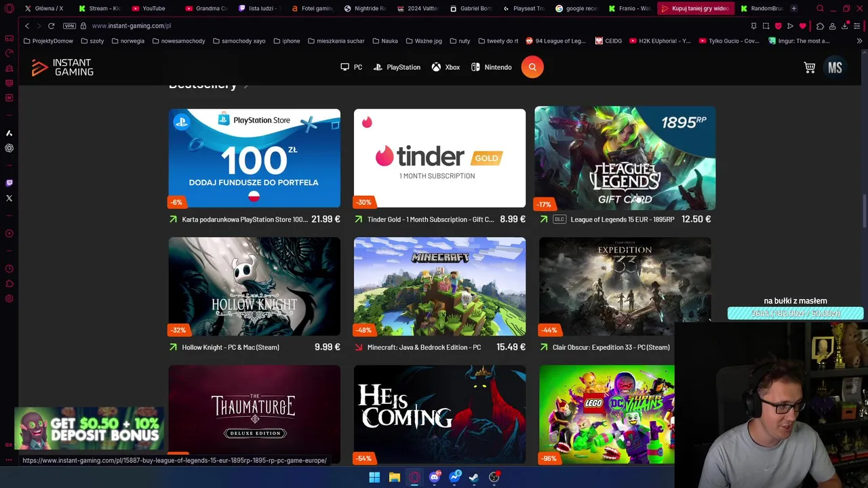Open The Thaumaturge Deluxe Edition thumbnail
This screenshot has height=488, width=868.
tap(254, 413)
